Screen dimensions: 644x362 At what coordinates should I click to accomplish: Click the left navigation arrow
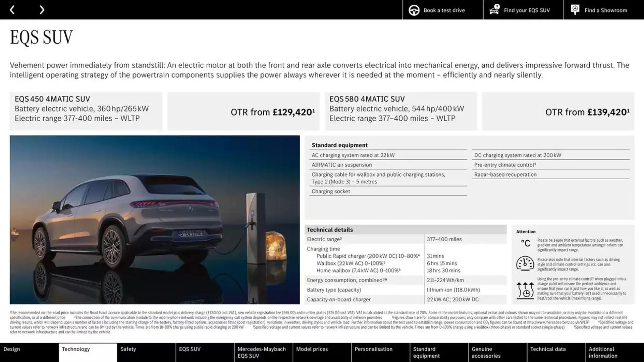(12, 9)
